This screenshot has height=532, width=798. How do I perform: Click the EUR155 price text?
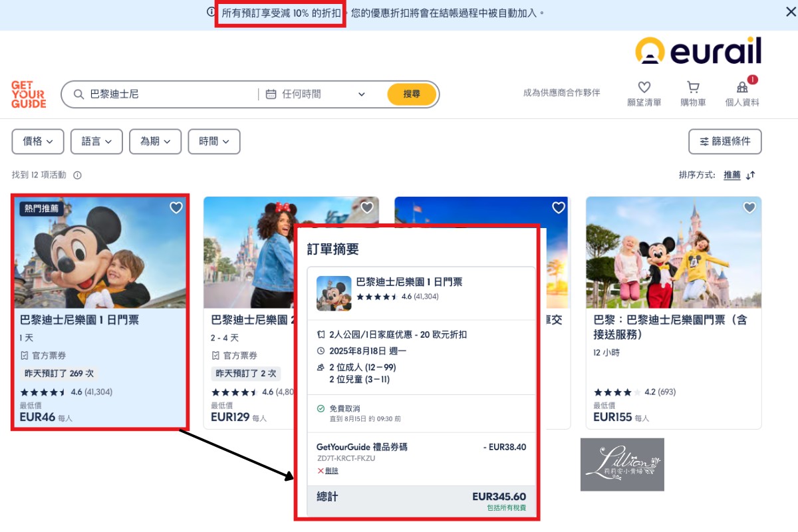click(x=613, y=418)
